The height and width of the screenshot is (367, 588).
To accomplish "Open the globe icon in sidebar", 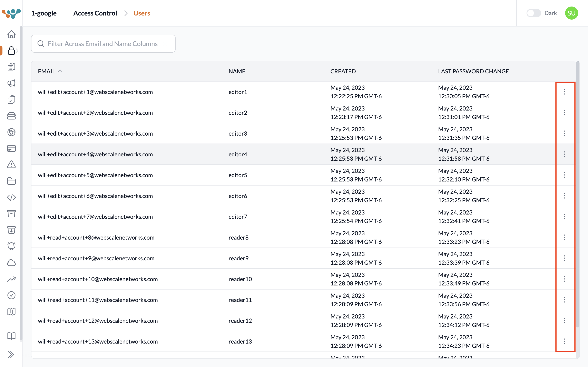I will [11, 132].
